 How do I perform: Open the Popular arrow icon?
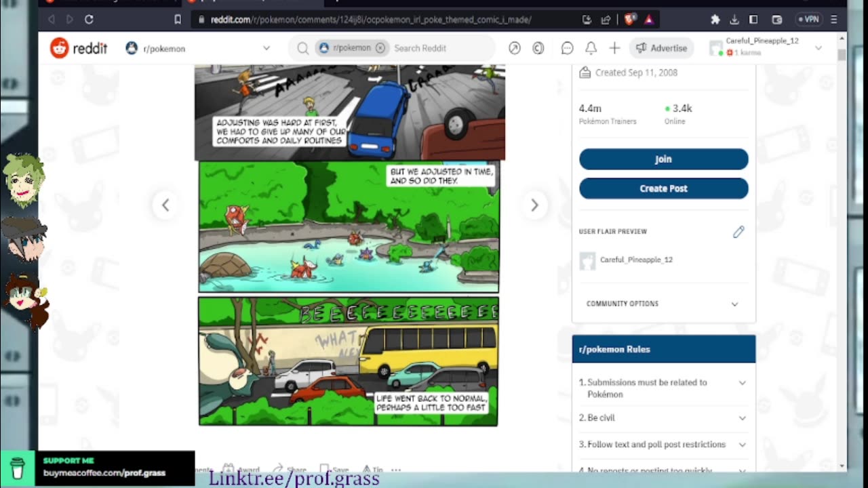(x=515, y=48)
